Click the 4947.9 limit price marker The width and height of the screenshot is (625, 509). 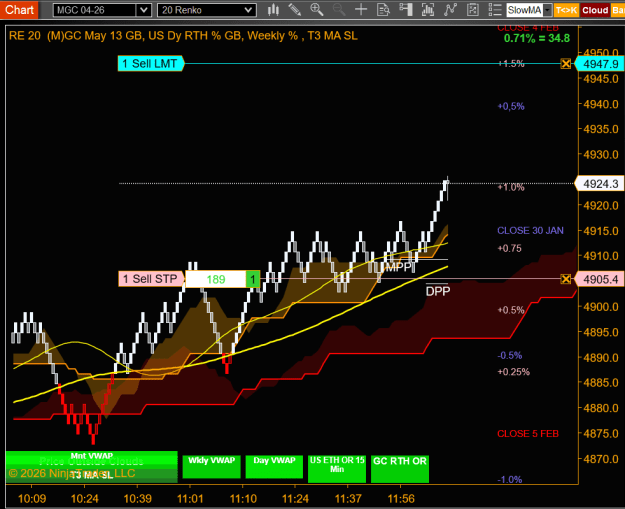point(599,64)
